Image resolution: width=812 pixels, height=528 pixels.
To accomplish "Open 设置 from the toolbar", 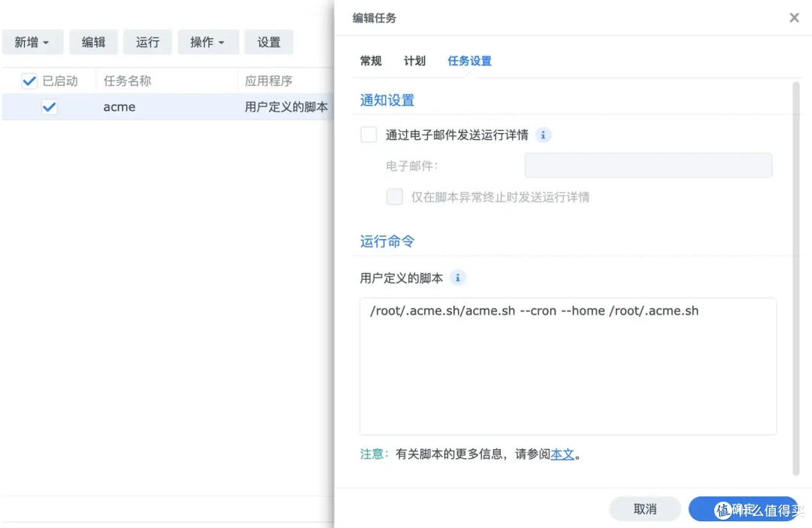I will tap(268, 42).
